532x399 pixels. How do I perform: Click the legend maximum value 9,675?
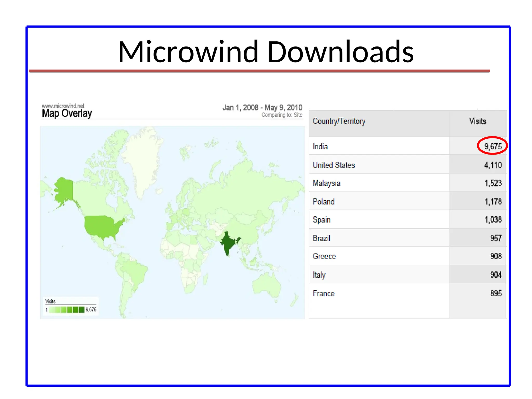pos(91,310)
